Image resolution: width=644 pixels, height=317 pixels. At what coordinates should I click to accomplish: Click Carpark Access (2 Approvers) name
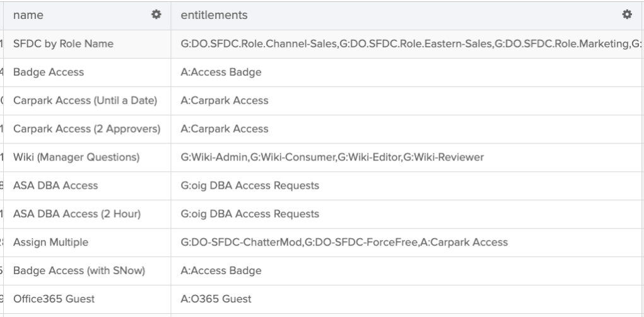(x=86, y=129)
